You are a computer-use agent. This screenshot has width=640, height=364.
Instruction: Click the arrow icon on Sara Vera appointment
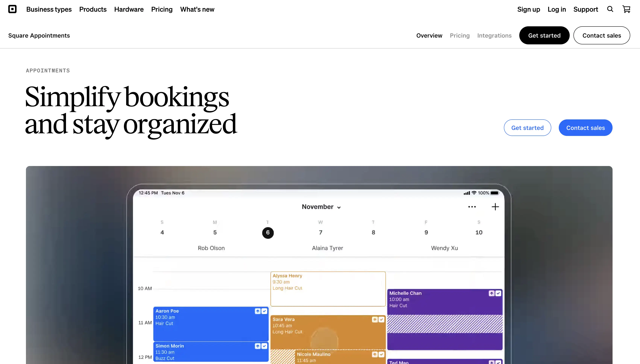click(x=375, y=319)
